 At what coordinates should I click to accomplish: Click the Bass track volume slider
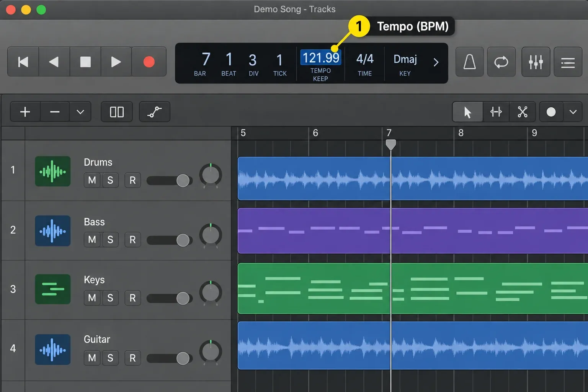[x=169, y=240]
